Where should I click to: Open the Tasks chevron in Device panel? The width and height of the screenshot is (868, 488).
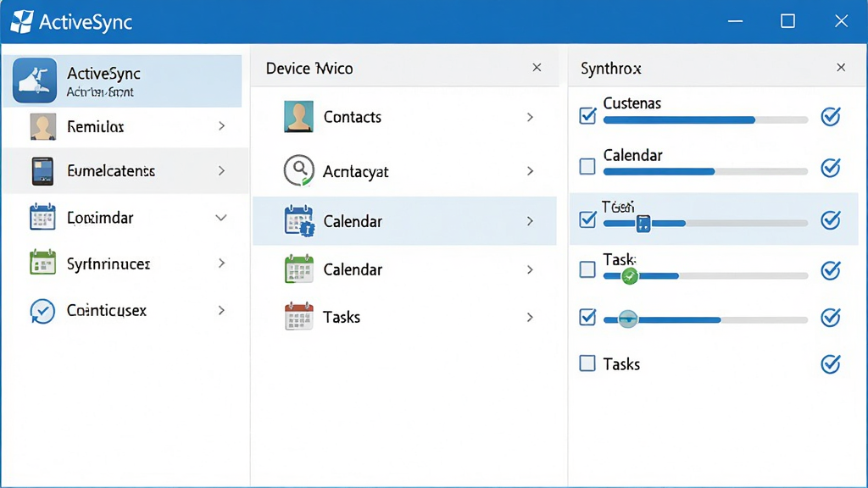click(x=530, y=317)
